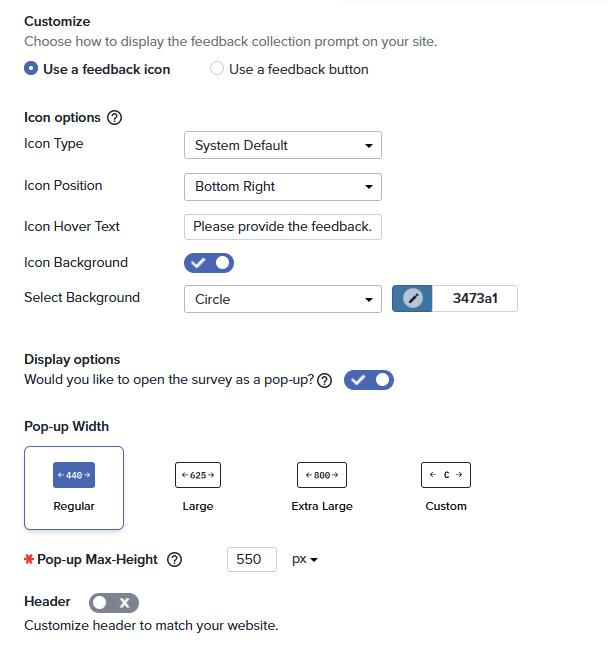Select the Custom width icon

click(x=446, y=475)
